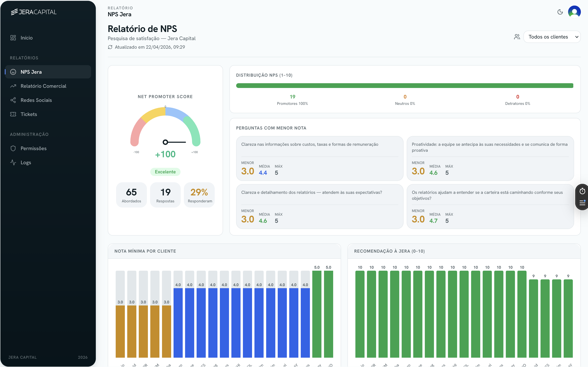Open the "Todos os clientes" dropdown
The image size is (588, 367).
click(x=552, y=37)
